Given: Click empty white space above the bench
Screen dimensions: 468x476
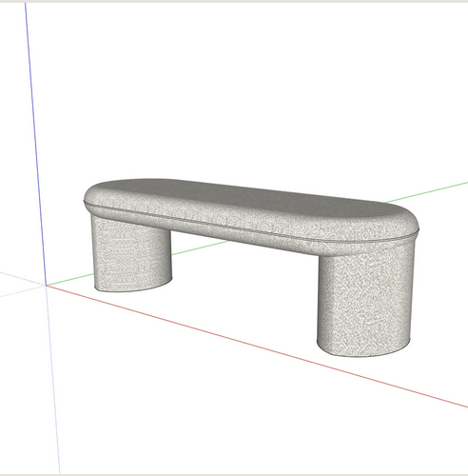Looking at the screenshot, I should pyautogui.click(x=235, y=89).
